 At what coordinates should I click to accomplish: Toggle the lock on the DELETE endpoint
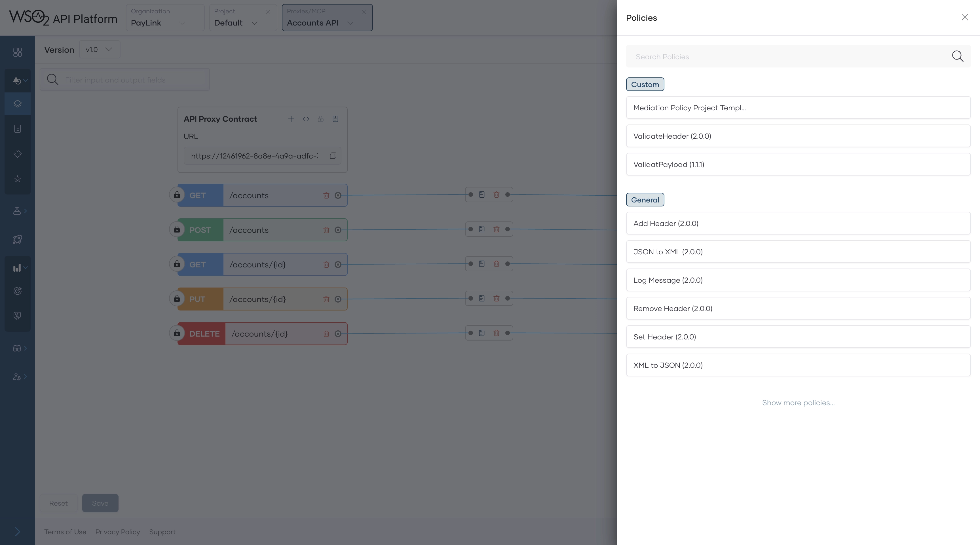[x=177, y=333]
